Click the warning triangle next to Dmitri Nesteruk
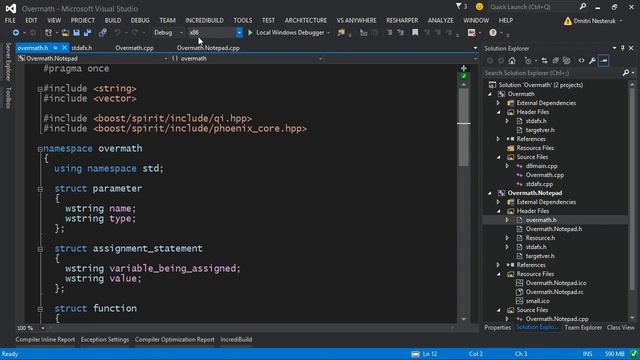The image size is (640, 360). 567,21
